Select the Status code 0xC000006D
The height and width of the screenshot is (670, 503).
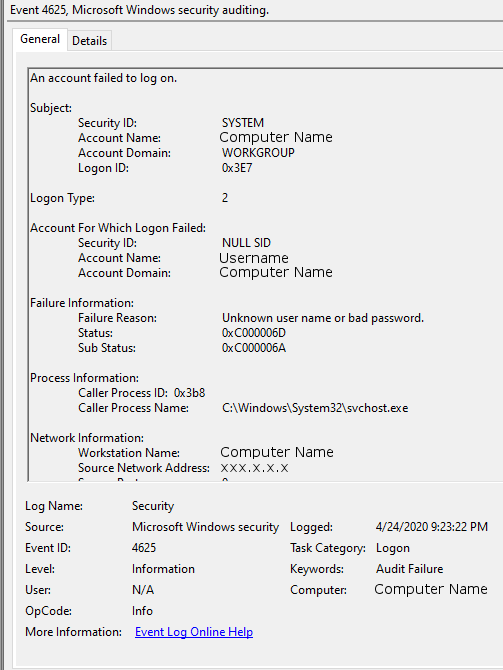(x=254, y=333)
